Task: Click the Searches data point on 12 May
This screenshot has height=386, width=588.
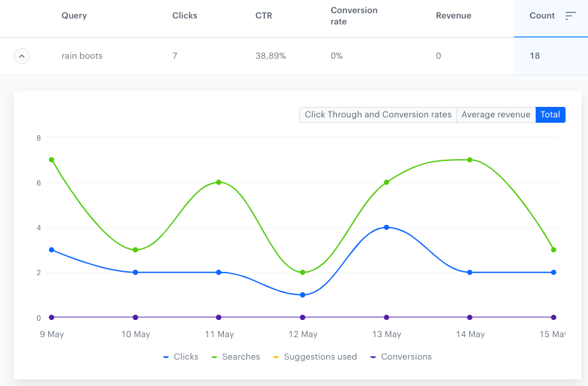Action: 303,273
